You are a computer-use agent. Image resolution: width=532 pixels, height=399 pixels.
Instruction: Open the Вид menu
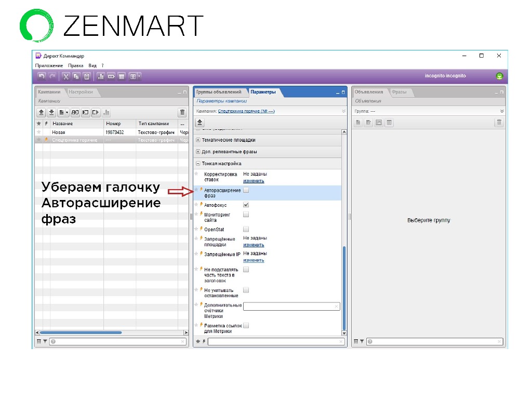[92, 65]
